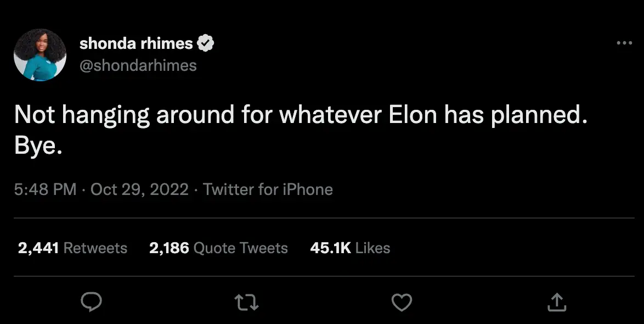Click the tweet's first line mentioning Elon
This screenshot has height=324, width=644.
[x=296, y=114]
